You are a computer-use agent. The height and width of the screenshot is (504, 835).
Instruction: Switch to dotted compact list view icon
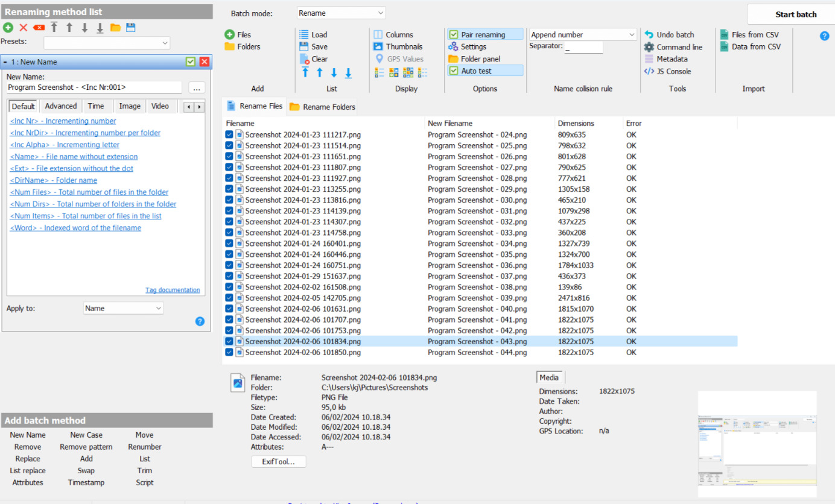(422, 72)
